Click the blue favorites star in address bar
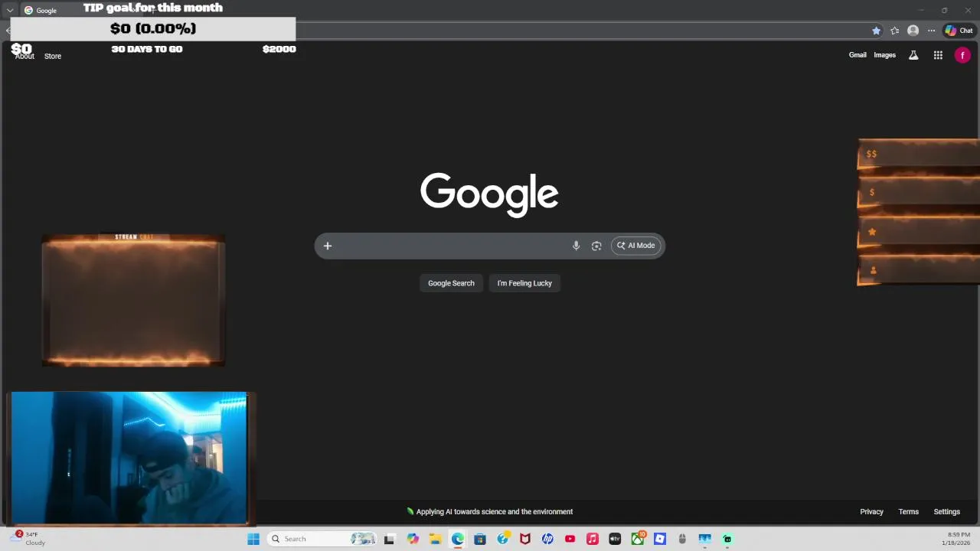This screenshot has width=980, height=551. tap(876, 31)
